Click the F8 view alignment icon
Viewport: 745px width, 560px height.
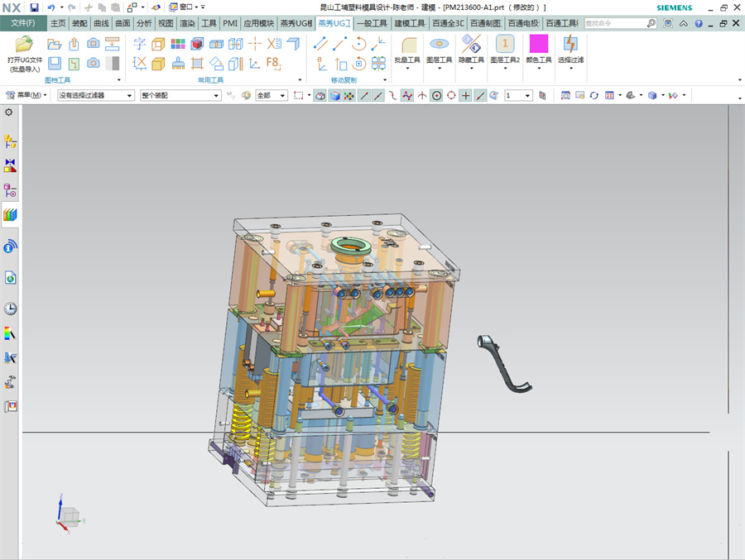click(274, 62)
